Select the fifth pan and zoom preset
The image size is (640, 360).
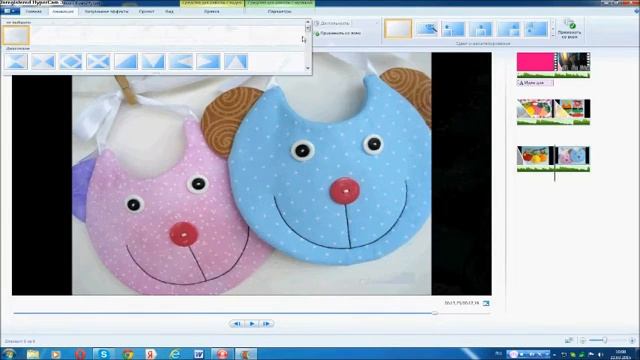click(509, 29)
